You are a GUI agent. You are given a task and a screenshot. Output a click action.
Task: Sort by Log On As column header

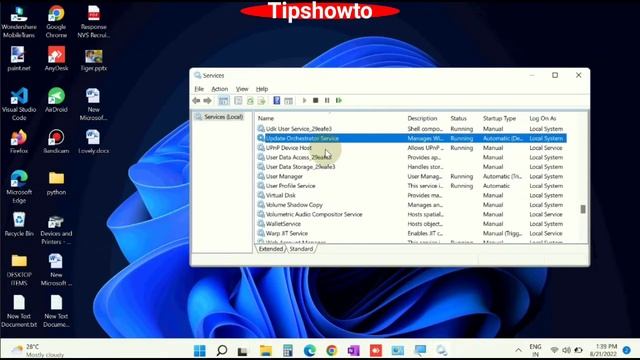(x=542, y=118)
